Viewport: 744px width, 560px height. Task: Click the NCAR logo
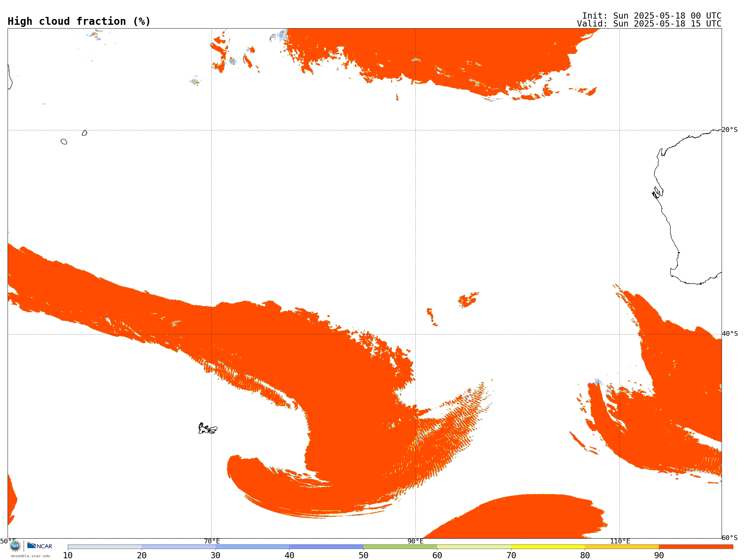40,546
